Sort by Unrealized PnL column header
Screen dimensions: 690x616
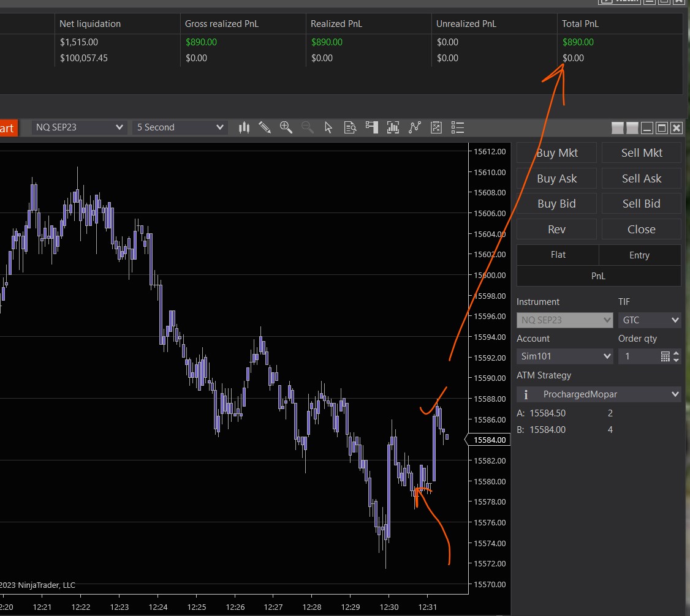click(466, 24)
